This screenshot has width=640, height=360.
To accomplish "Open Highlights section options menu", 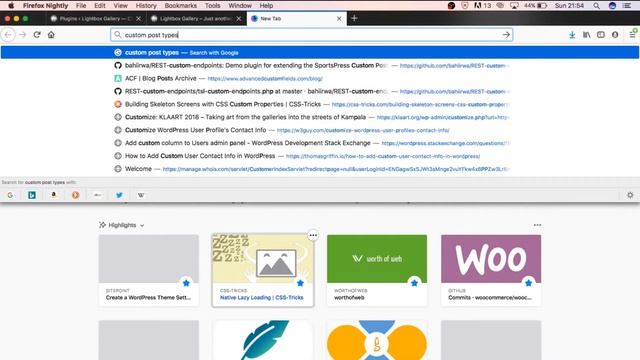I will tap(537, 225).
